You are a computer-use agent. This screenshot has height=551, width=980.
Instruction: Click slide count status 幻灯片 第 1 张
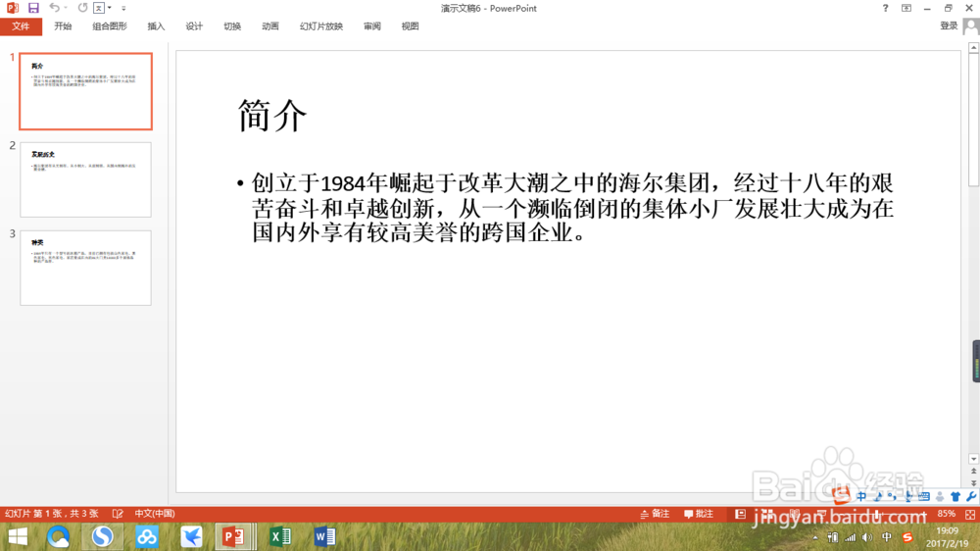pyautogui.click(x=51, y=514)
